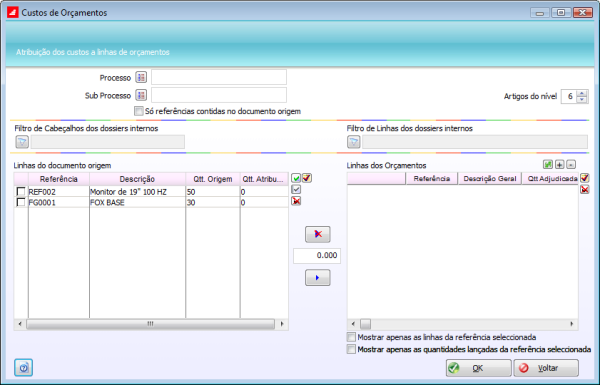Viewport: 600px width, 385px height.
Task: Click the remove attribution button with red X arrow
Action: (318, 234)
